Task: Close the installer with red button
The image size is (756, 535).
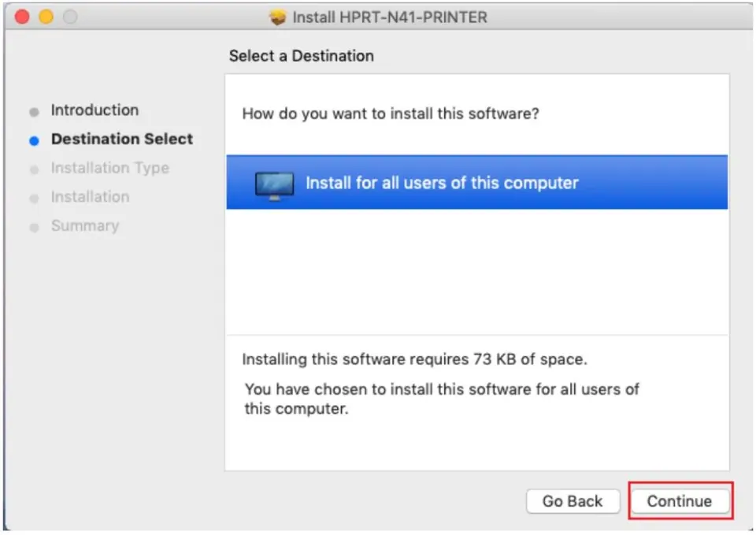Action: coord(22,17)
